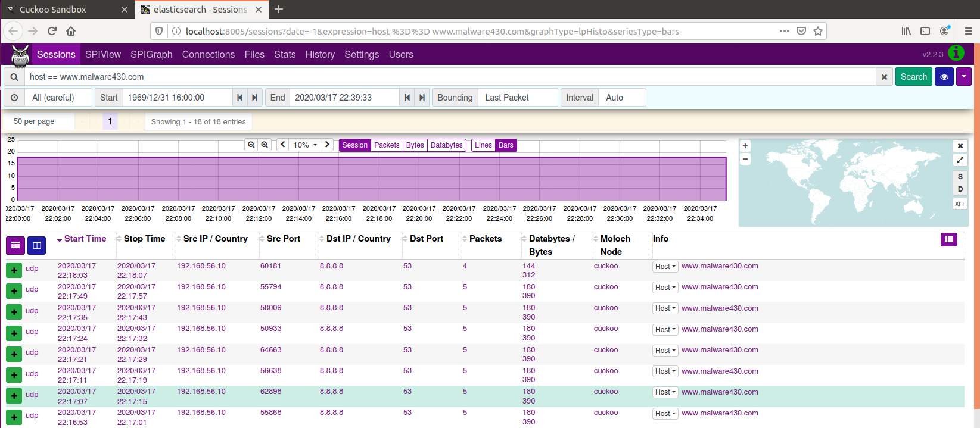Open the 50 per page dropdown
This screenshot has width=980, height=428.
click(40, 121)
